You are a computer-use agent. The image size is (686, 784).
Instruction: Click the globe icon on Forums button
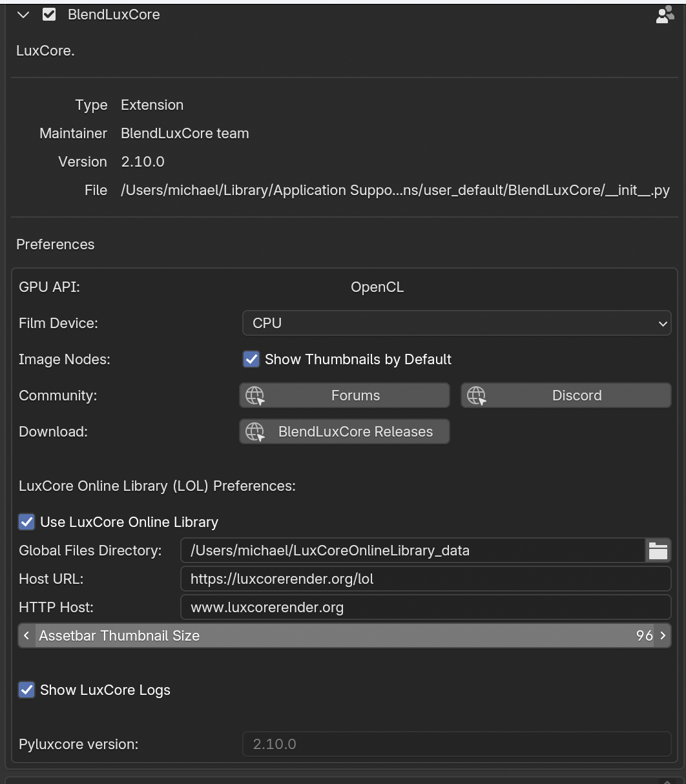click(256, 396)
